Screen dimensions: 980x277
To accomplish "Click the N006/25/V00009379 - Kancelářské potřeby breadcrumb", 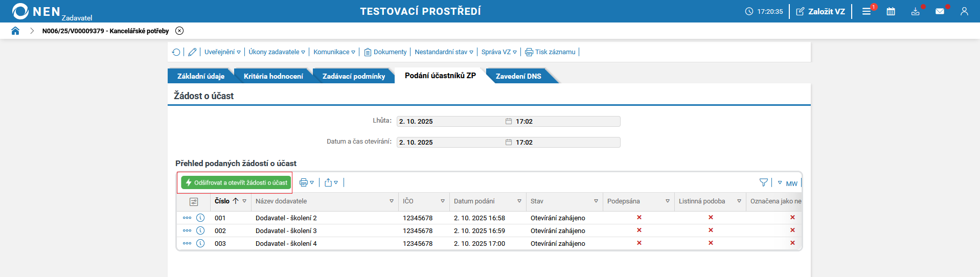I will point(105,31).
